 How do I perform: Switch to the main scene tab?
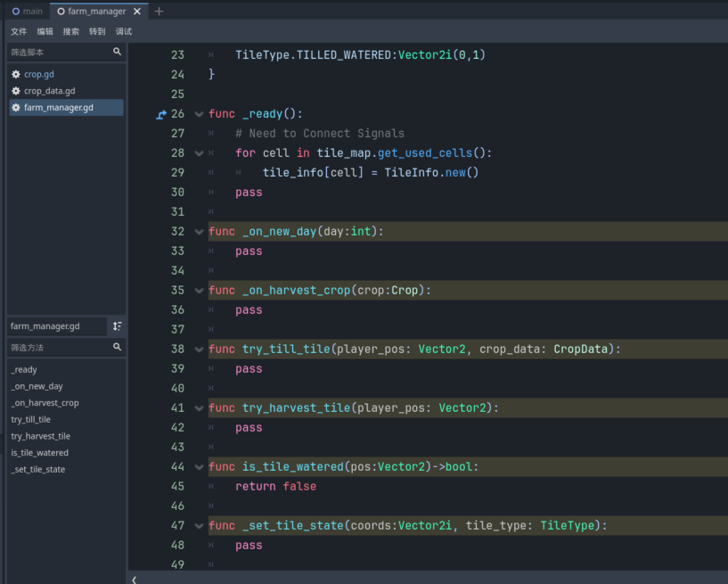pos(27,12)
